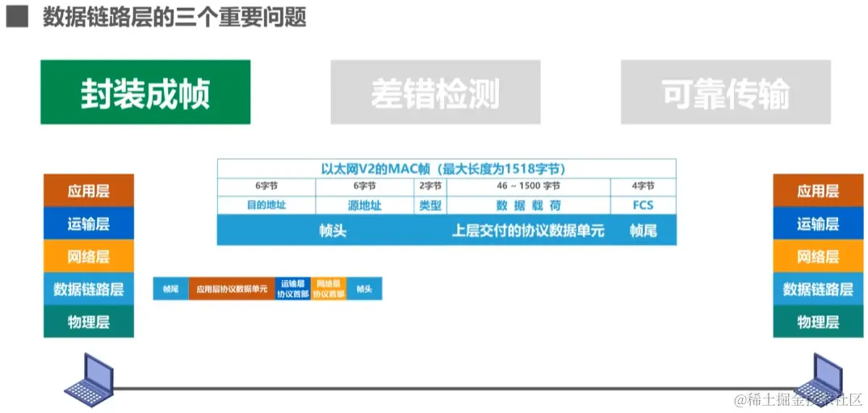
Task: Click the 帧尾 segment of the small frame strip
Action: click(170, 289)
